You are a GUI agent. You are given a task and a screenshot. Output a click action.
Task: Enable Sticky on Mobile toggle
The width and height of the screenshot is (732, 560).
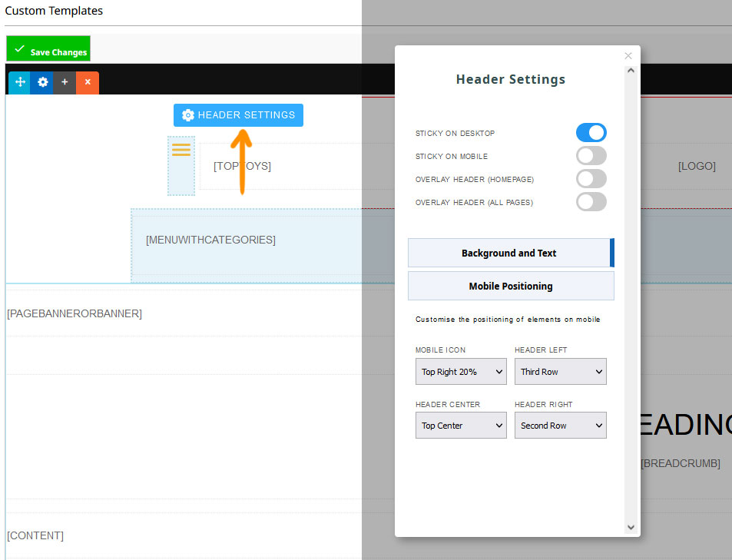tap(591, 156)
